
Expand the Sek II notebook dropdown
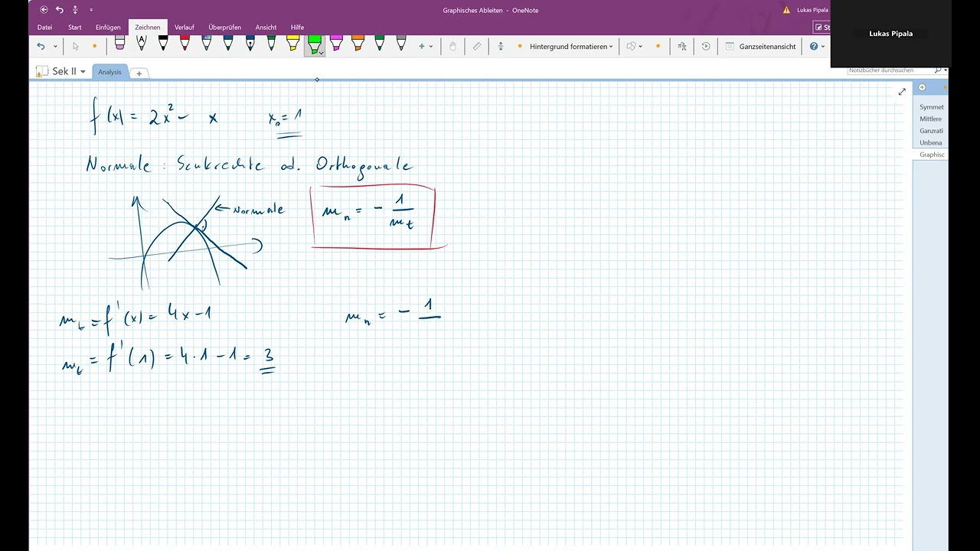point(83,72)
